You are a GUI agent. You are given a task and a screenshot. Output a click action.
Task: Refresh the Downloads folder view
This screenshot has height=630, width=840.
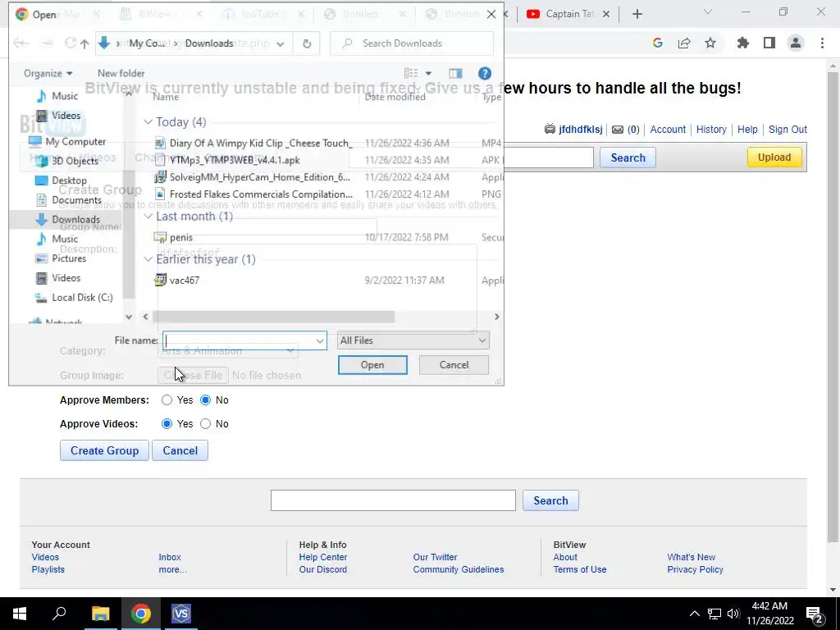307,44
